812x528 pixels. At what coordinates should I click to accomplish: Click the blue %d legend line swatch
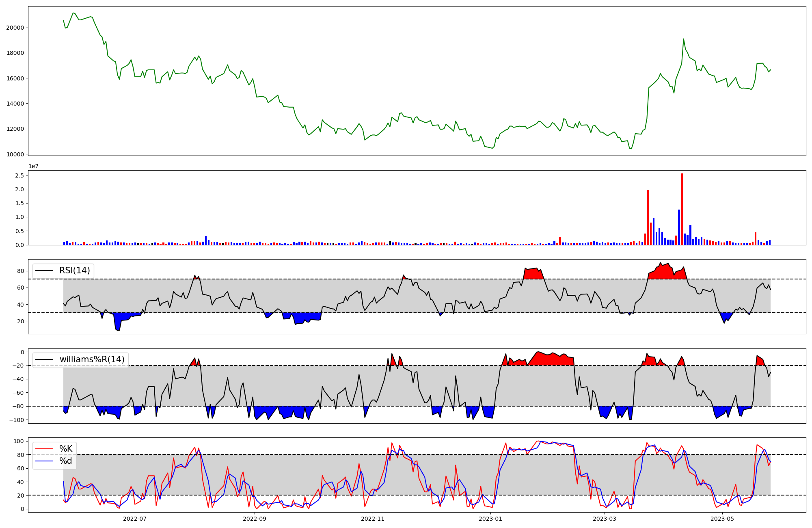point(44,461)
